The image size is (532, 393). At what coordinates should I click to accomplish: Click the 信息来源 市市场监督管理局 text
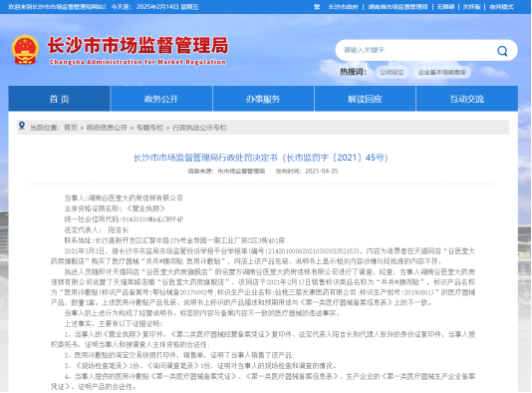pos(226,172)
